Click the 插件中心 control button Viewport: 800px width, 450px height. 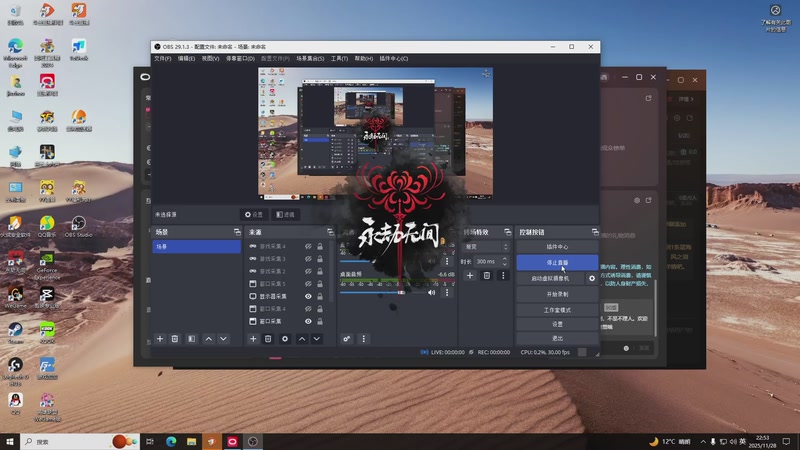pyautogui.click(x=557, y=247)
